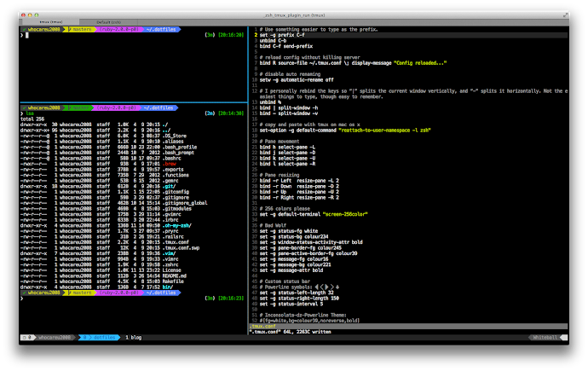Toggle fullscreen with the window's top-right arrows icon
The height and width of the screenshot is (371, 588).
565,15
